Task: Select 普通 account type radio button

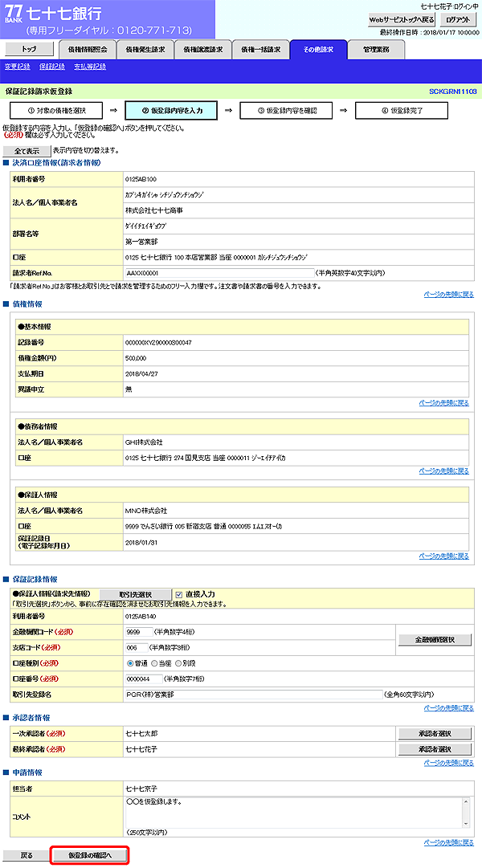Action: click(131, 663)
